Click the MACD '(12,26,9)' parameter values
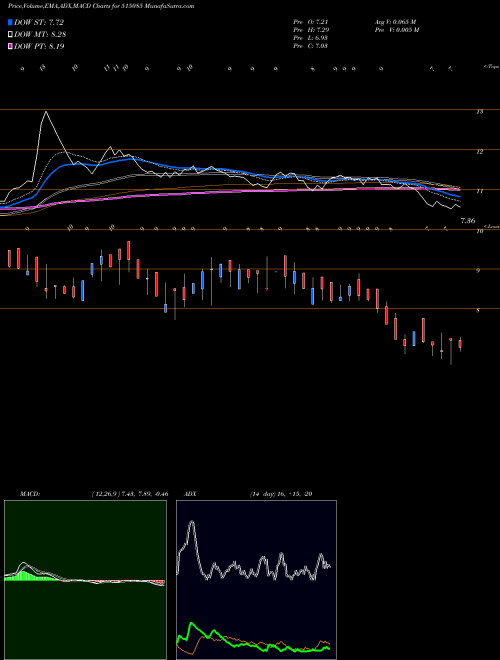This screenshot has height=660, width=500. pyautogui.click(x=130, y=494)
